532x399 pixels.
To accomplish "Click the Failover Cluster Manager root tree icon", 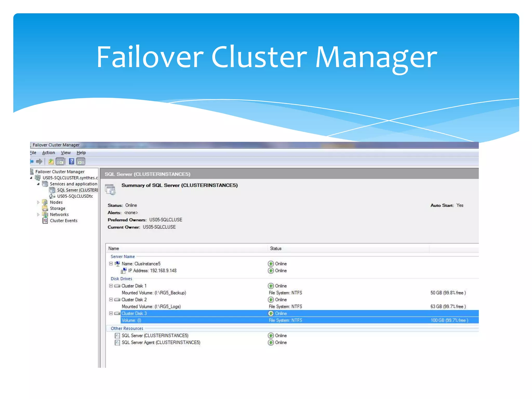I will 32,171.
